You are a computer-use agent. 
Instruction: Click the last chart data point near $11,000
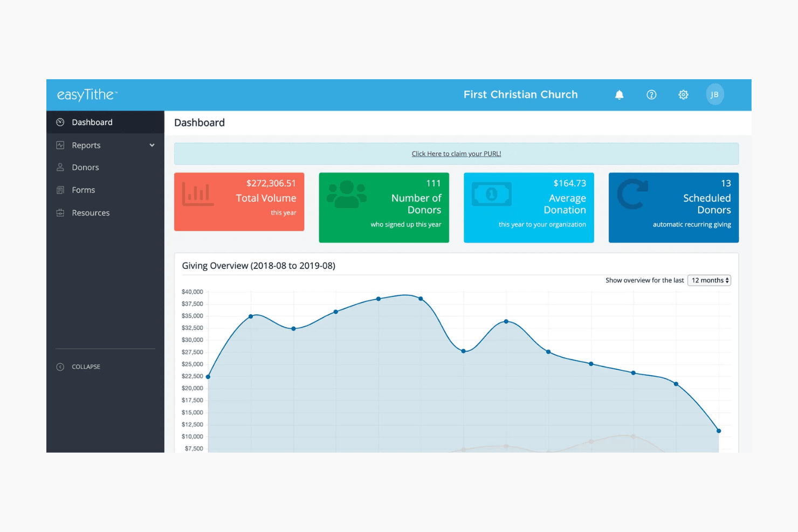[x=719, y=431]
